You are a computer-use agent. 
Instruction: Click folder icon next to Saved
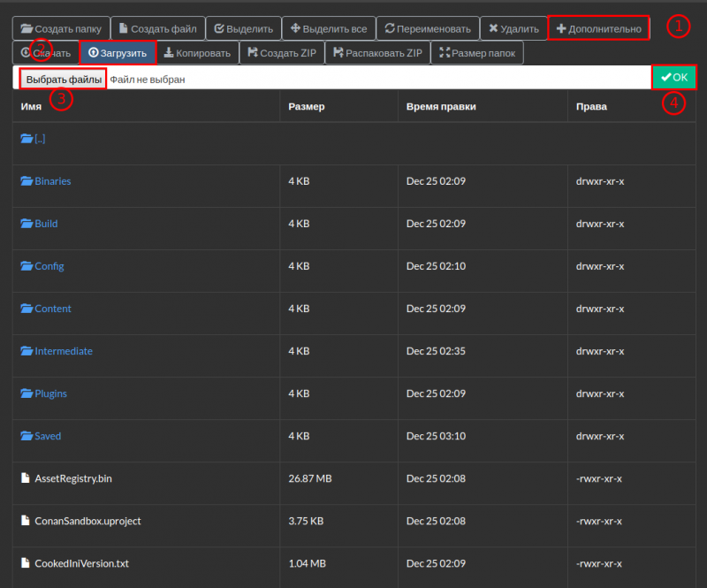pyautogui.click(x=27, y=436)
